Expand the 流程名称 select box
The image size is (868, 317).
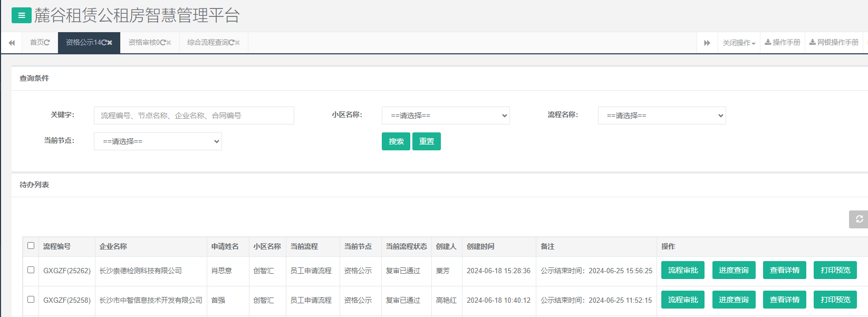coord(662,116)
